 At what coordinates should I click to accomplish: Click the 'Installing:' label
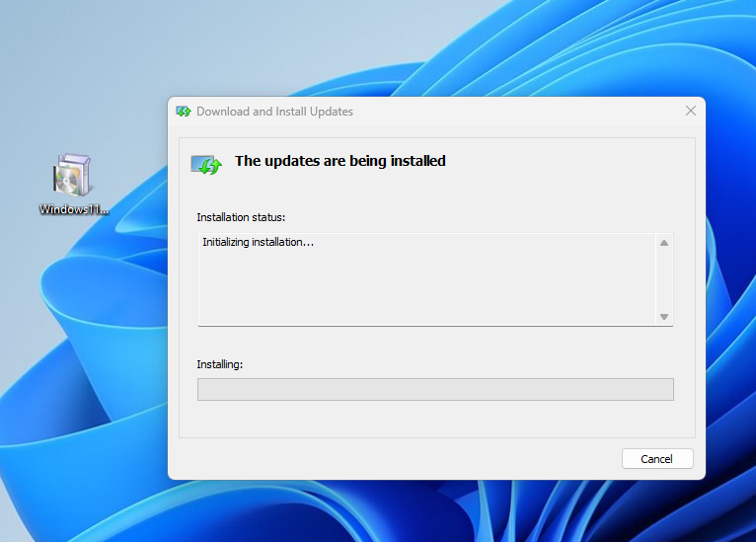click(219, 364)
